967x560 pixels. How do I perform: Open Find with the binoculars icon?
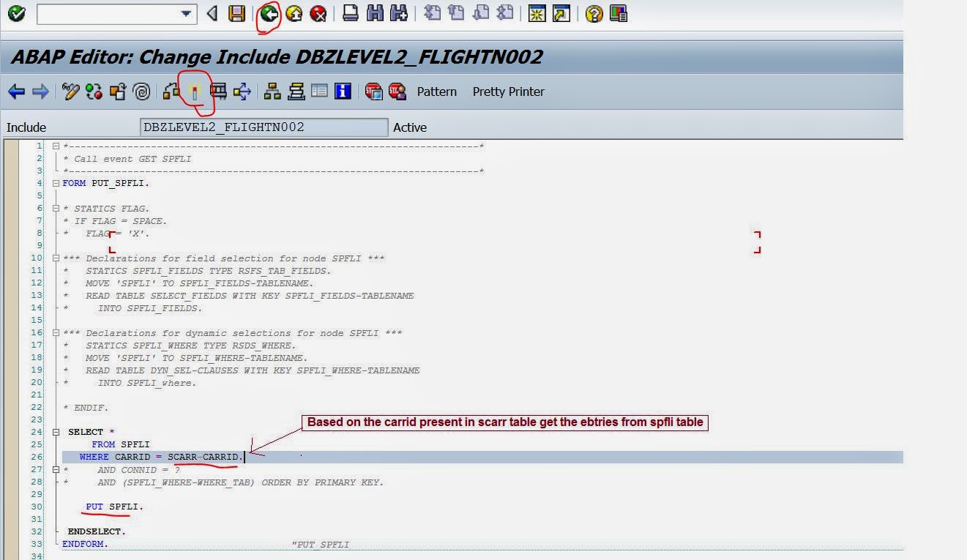tap(375, 13)
